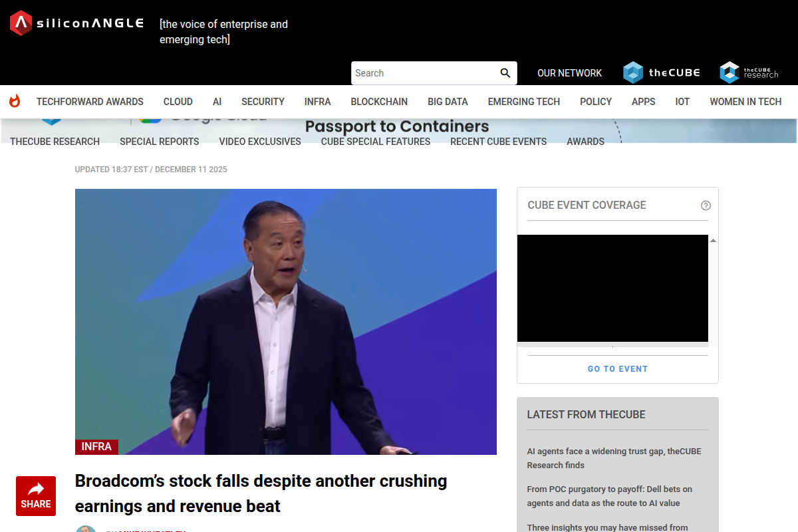Open theCUBE research logo link
This screenshot has width=798, height=532.
[749, 72]
